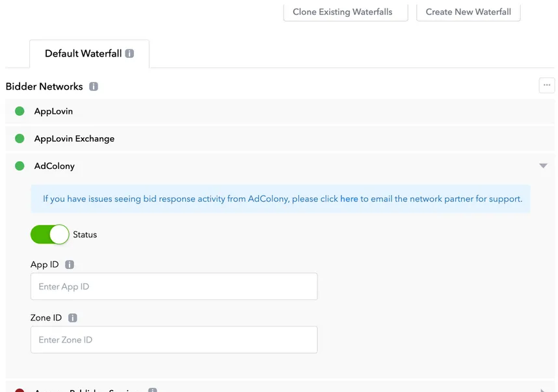The image size is (558, 392).
Task: Toggle the AdColony Status switch off
Action: click(49, 235)
